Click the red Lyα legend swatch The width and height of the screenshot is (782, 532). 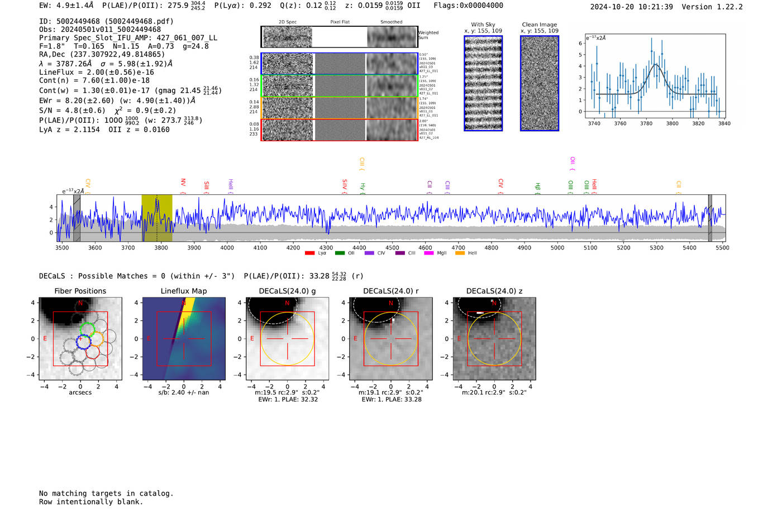309,253
